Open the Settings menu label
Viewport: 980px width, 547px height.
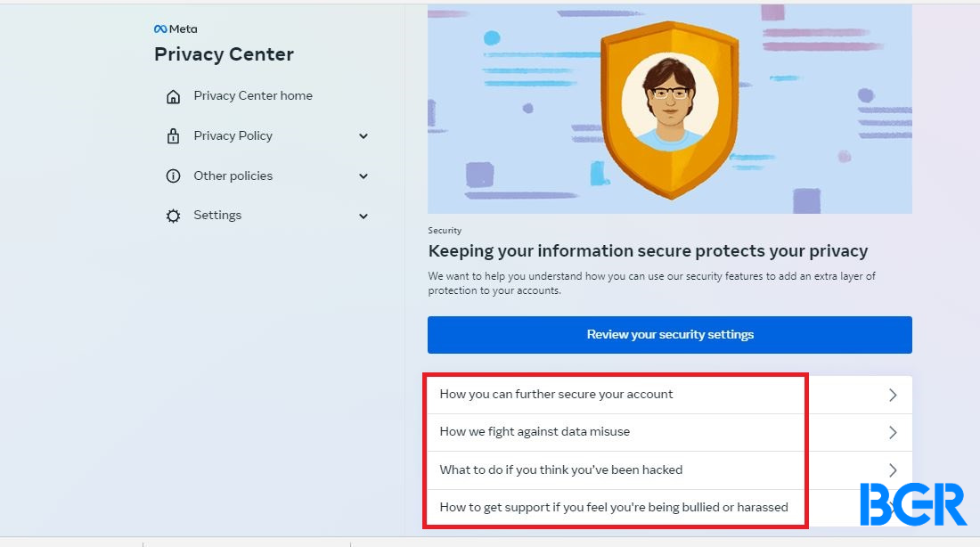pos(216,215)
